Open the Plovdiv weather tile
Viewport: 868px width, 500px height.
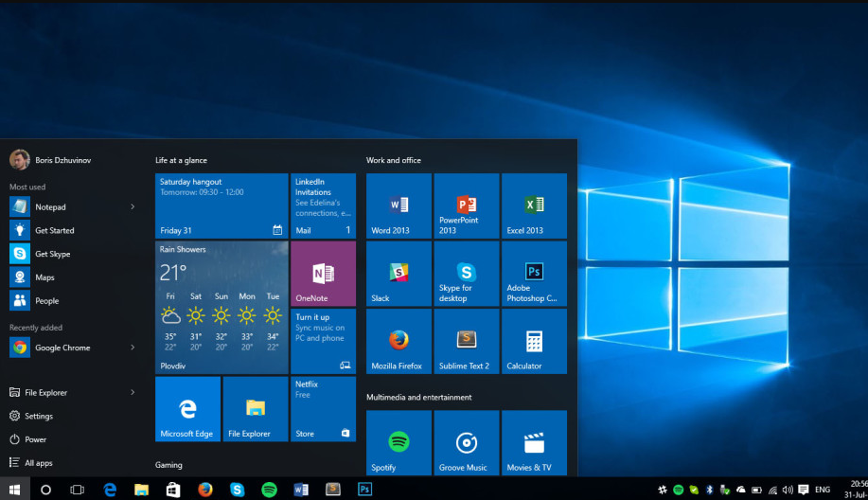221,308
